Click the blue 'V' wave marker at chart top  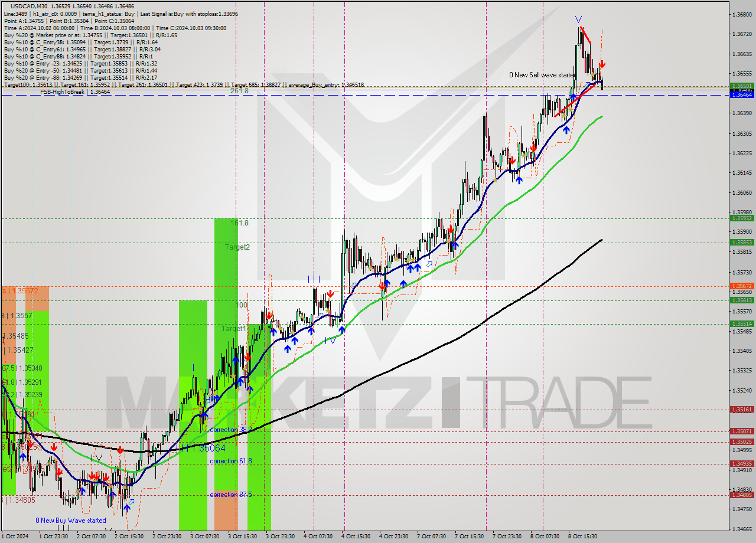pyautogui.click(x=578, y=19)
